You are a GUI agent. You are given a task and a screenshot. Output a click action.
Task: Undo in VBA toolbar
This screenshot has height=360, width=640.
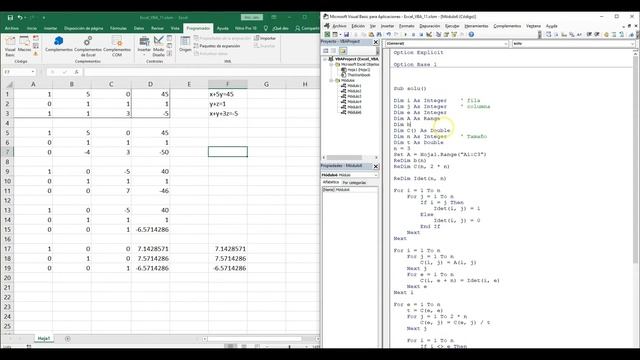tap(389, 35)
